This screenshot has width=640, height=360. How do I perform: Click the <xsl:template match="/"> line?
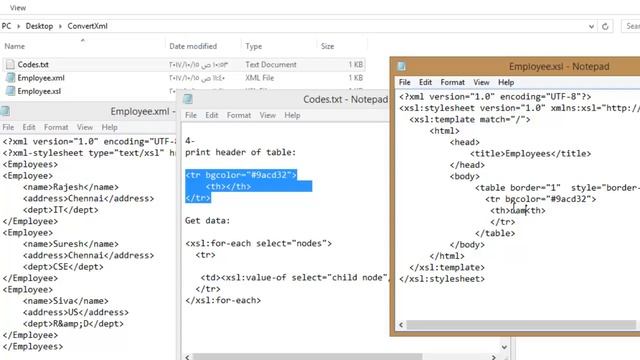(x=470, y=120)
